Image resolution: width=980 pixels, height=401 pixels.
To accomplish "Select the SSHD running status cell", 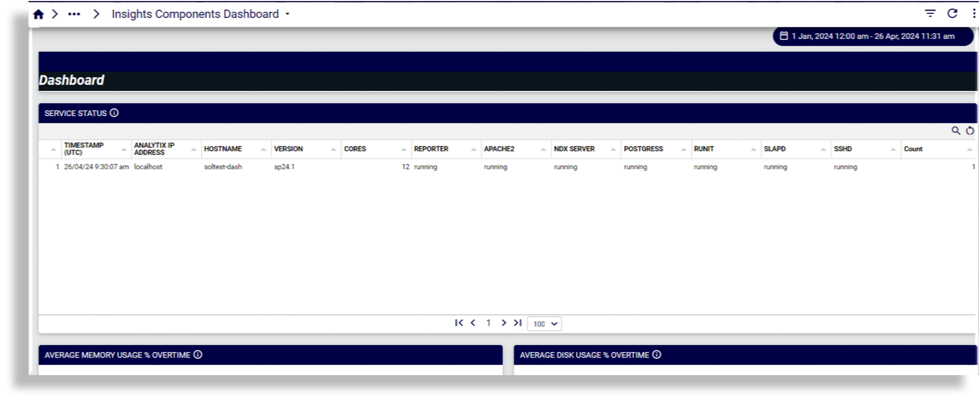I will coord(845,167).
